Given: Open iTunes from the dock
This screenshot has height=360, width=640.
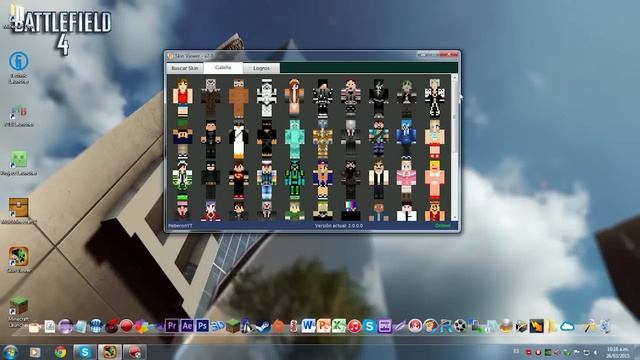Looking at the screenshot, I should 354,326.
